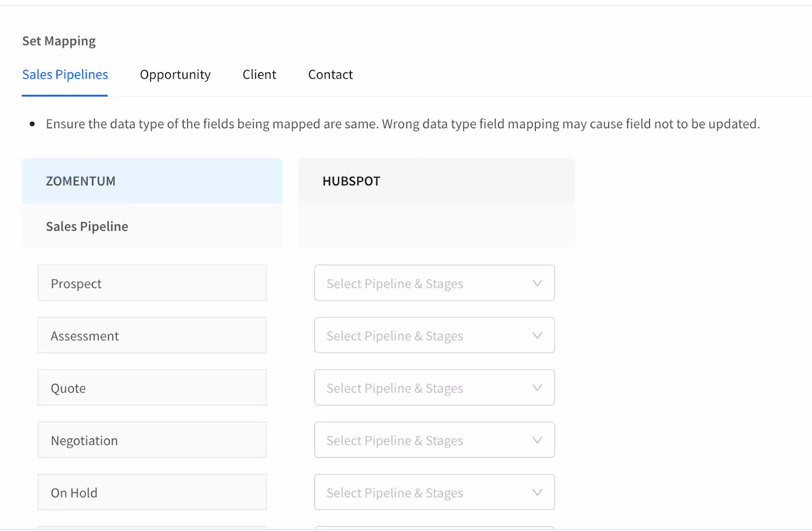Open pipeline dropdown for Negotiation row
Screen dimensions: 812x531
click(x=434, y=440)
